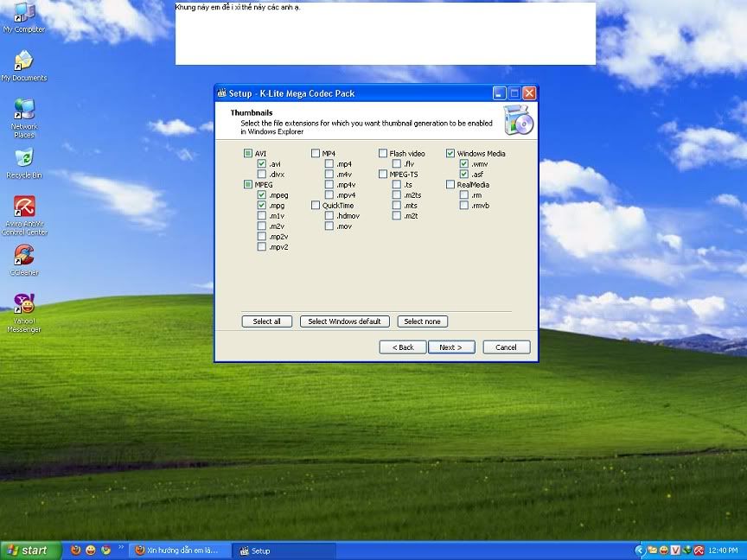Enable thumbnails for .mp4
The image size is (747, 560).
tap(329, 164)
